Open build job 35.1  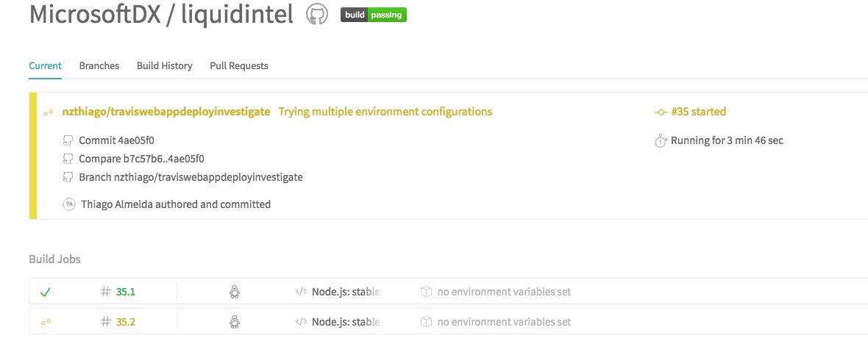pos(126,292)
